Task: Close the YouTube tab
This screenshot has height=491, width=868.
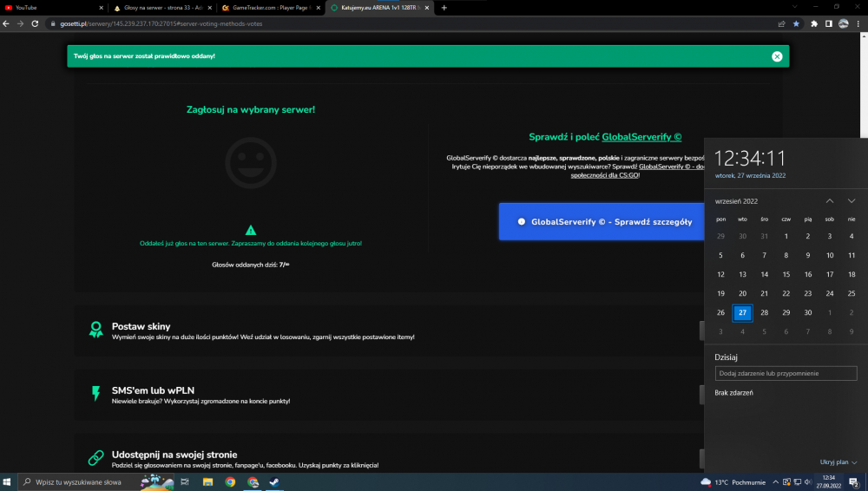Action: click(x=101, y=8)
